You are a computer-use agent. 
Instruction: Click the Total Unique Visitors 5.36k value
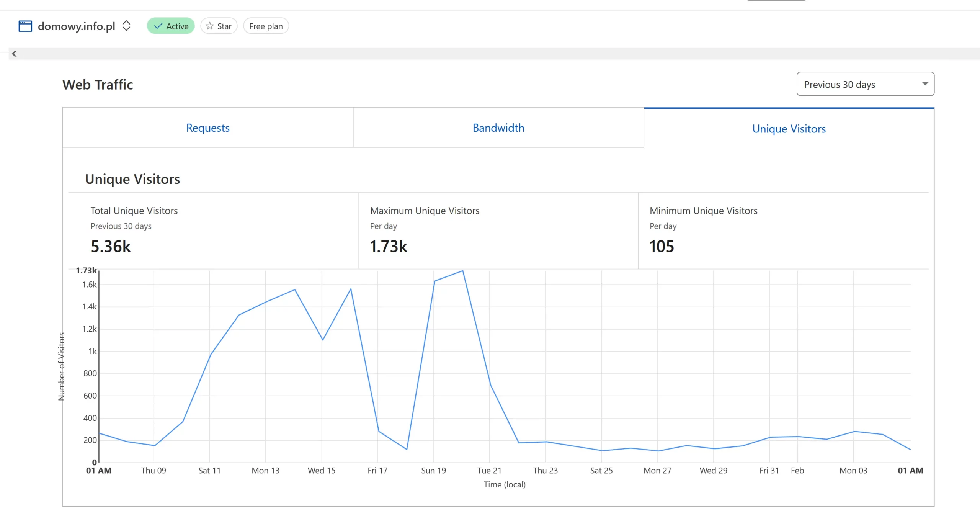111,246
